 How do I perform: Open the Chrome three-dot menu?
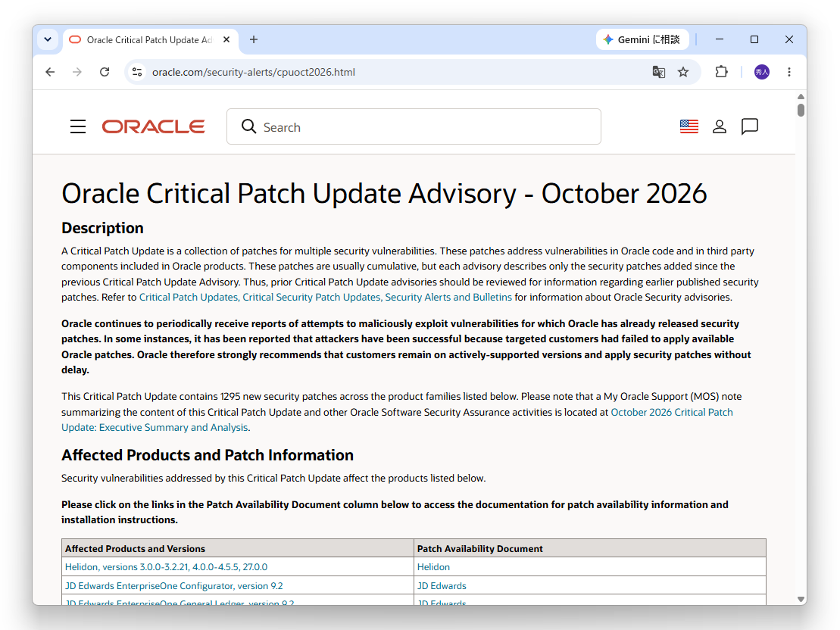(789, 72)
